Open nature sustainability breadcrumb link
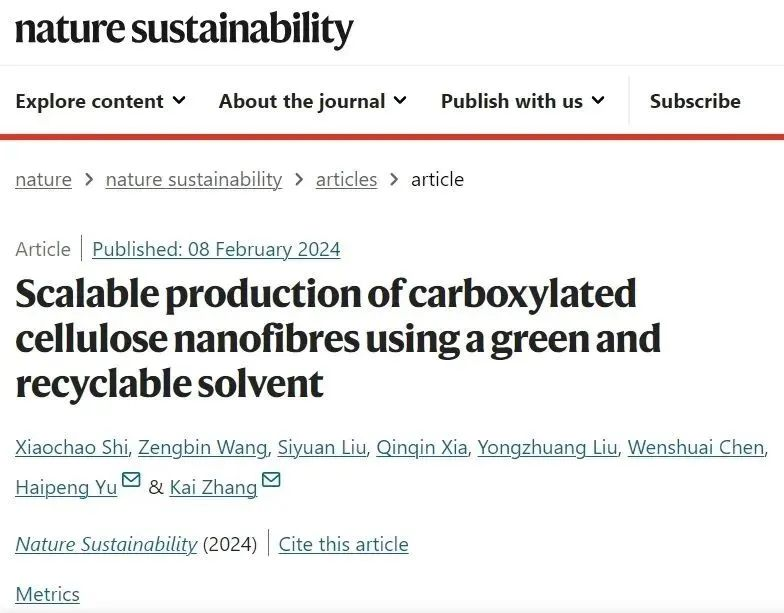The height and width of the screenshot is (613, 784). click(194, 179)
